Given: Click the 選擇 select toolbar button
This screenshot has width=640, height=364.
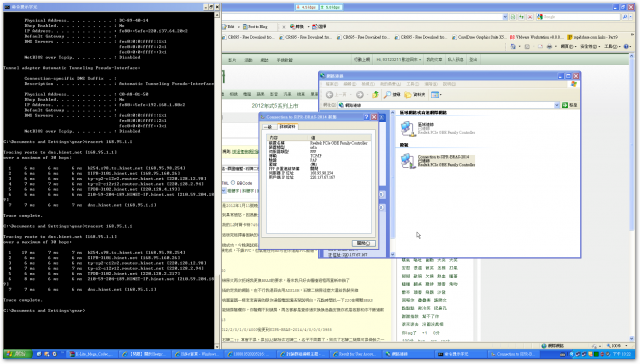Looking at the screenshot, I should tap(319, 27).
